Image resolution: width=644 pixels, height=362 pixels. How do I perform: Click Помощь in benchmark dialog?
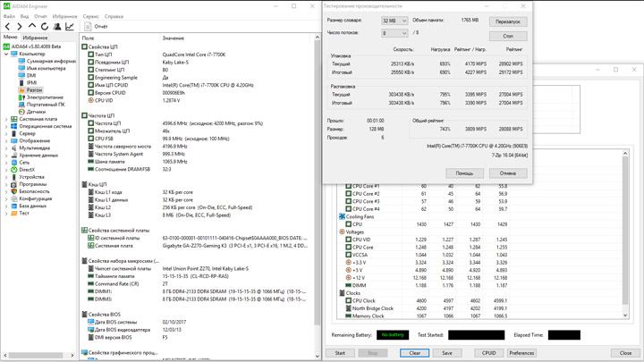(x=464, y=173)
